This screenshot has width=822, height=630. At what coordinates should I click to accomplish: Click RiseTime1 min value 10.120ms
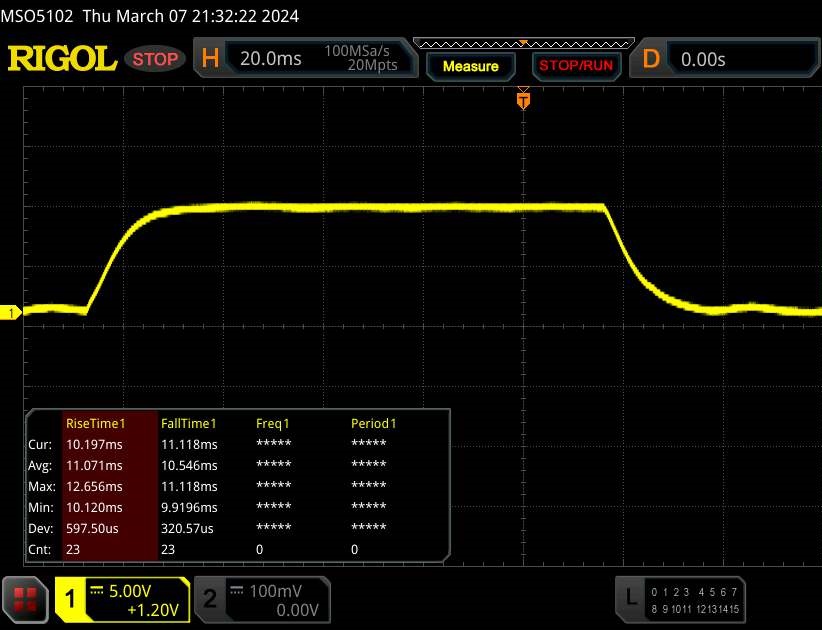click(94, 507)
